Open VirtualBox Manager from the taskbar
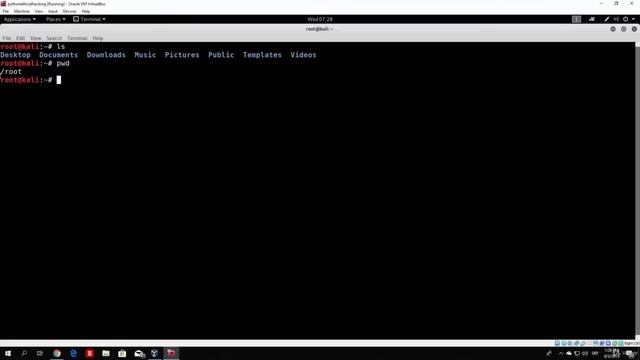 [x=155, y=353]
